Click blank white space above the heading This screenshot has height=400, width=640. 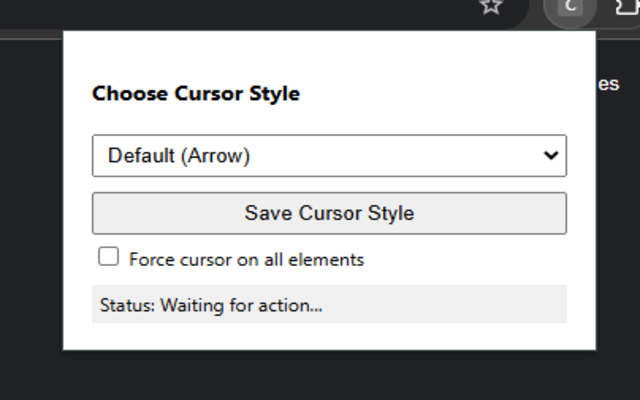point(329,57)
